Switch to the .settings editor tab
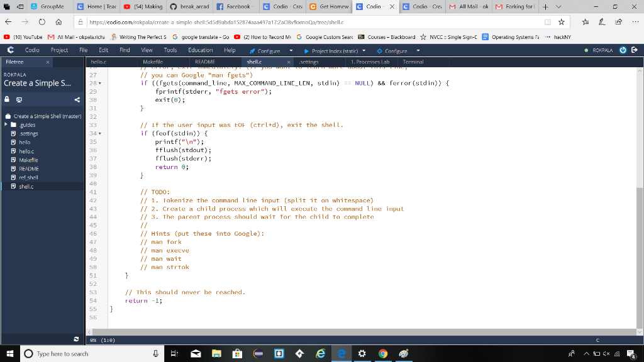The height and width of the screenshot is (362, 644). pyautogui.click(x=308, y=62)
